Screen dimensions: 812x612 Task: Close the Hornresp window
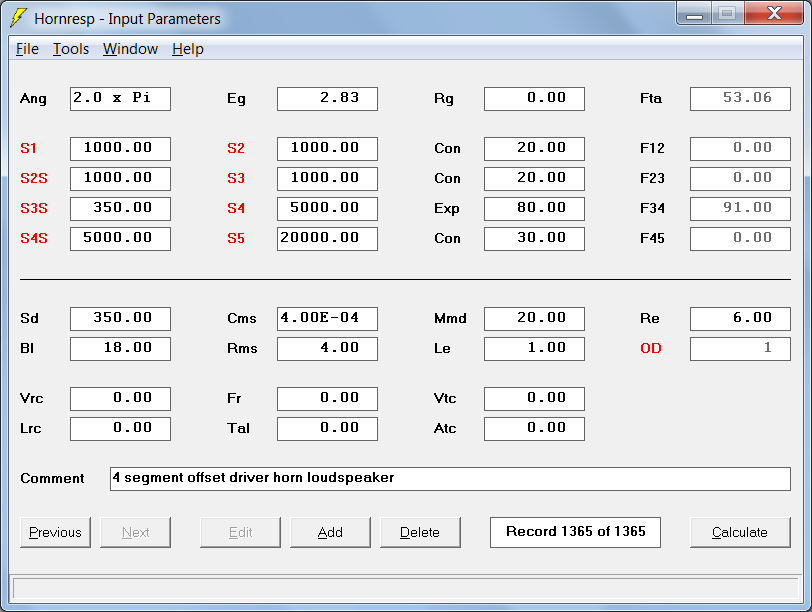(x=774, y=13)
